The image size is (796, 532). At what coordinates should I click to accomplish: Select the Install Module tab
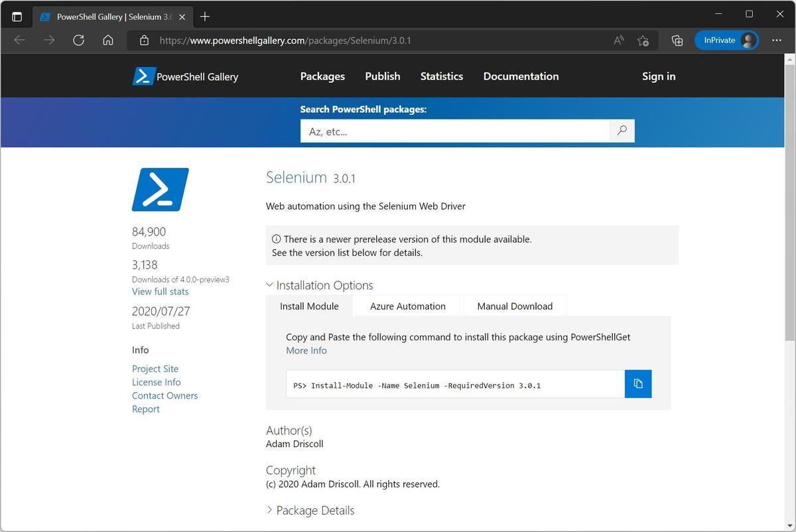(x=309, y=306)
